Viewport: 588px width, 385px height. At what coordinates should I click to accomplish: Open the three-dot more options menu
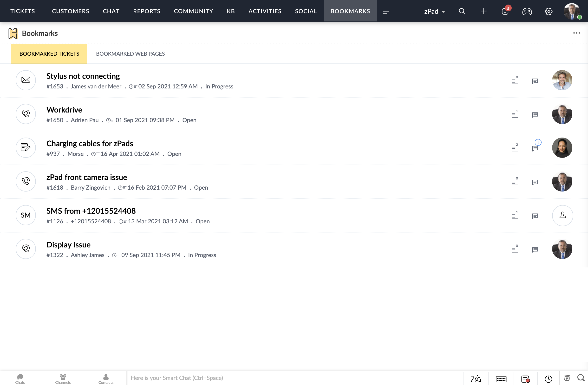(x=576, y=33)
